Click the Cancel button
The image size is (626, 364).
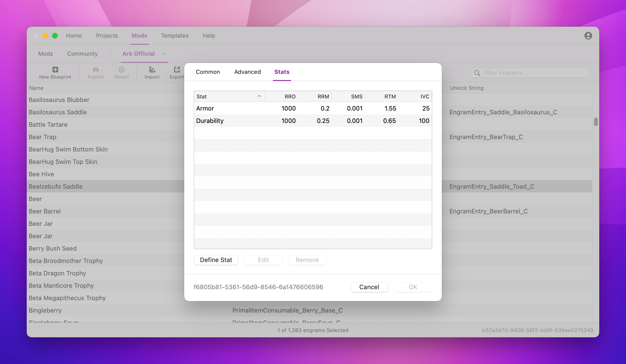point(369,287)
